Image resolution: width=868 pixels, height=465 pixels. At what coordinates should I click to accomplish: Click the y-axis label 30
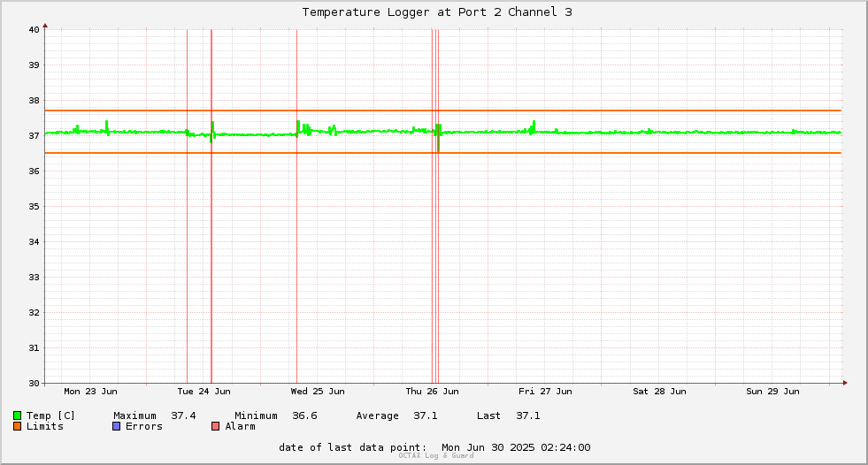35,384
